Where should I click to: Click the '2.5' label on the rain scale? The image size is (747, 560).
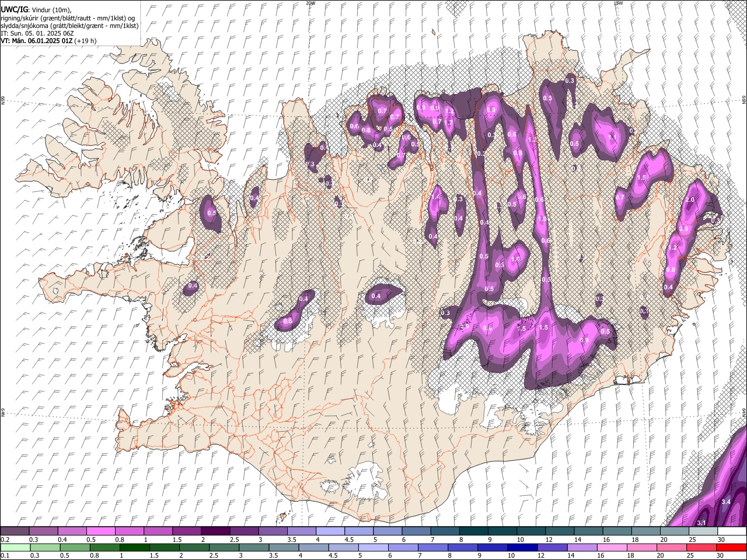tap(214, 556)
